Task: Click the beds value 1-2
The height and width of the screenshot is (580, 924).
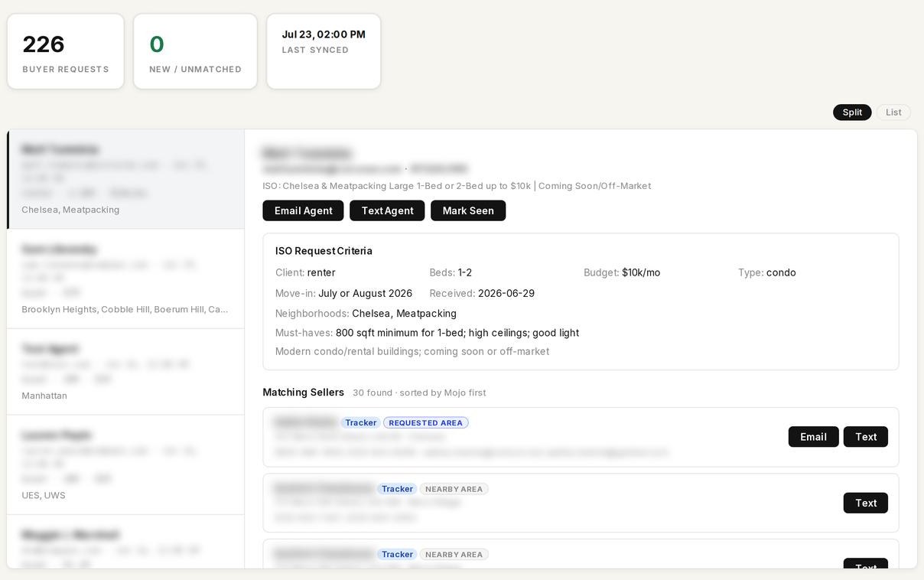Action: (x=465, y=272)
